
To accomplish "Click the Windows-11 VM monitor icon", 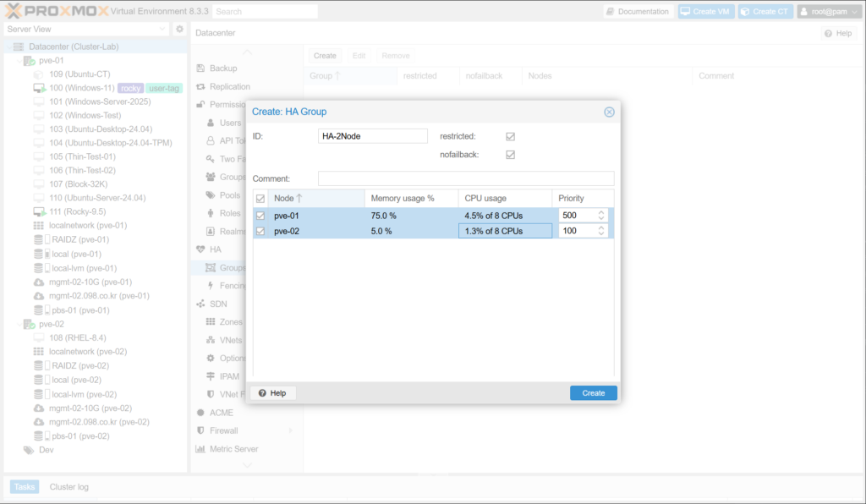I will pyautogui.click(x=39, y=88).
